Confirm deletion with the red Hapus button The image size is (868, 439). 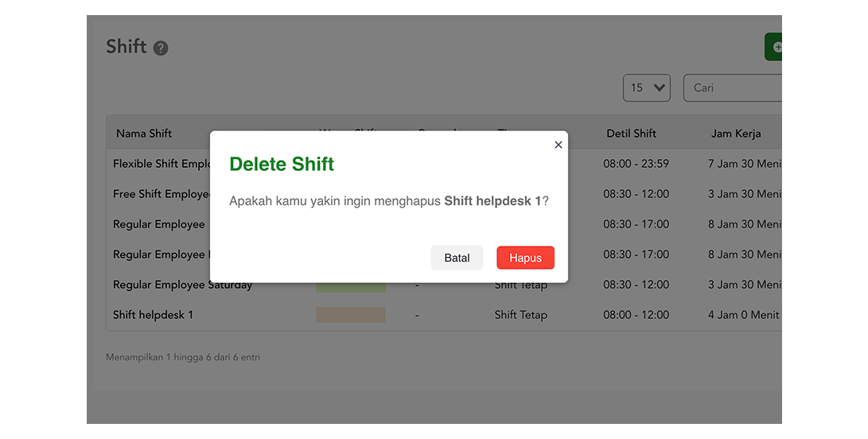[x=525, y=258]
